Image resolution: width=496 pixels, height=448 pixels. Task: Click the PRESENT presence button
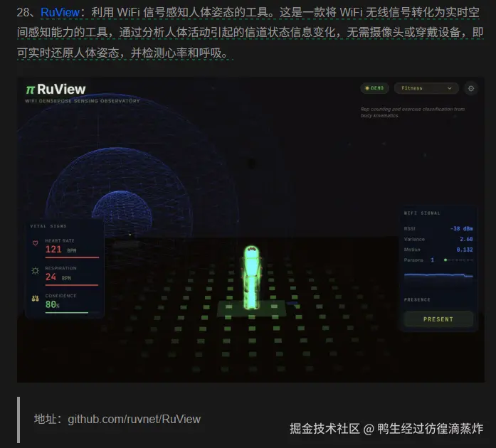coord(438,319)
